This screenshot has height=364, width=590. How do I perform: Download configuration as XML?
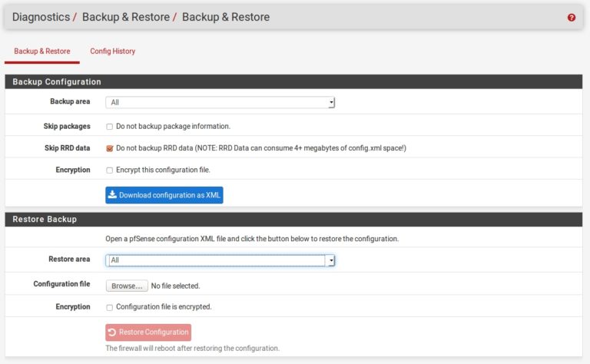(164, 195)
